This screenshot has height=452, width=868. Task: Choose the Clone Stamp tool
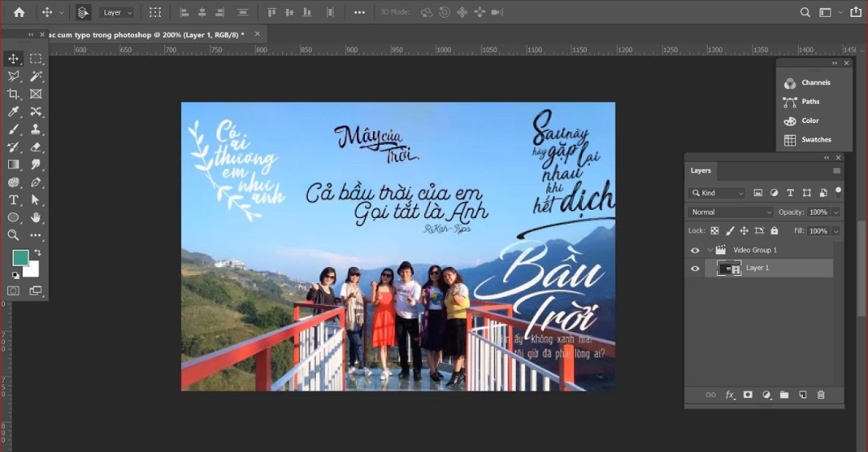click(x=36, y=129)
